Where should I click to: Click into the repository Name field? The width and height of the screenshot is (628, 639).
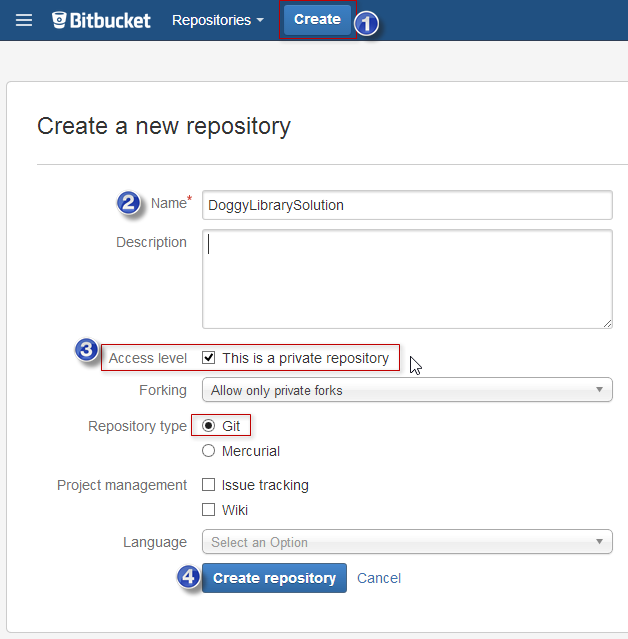(407, 205)
